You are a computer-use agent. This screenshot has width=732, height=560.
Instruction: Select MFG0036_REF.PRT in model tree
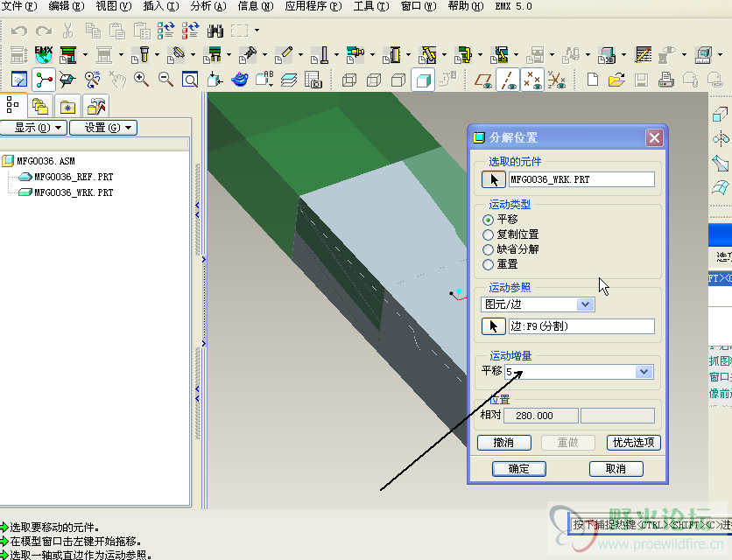pyautogui.click(x=74, y=177)
